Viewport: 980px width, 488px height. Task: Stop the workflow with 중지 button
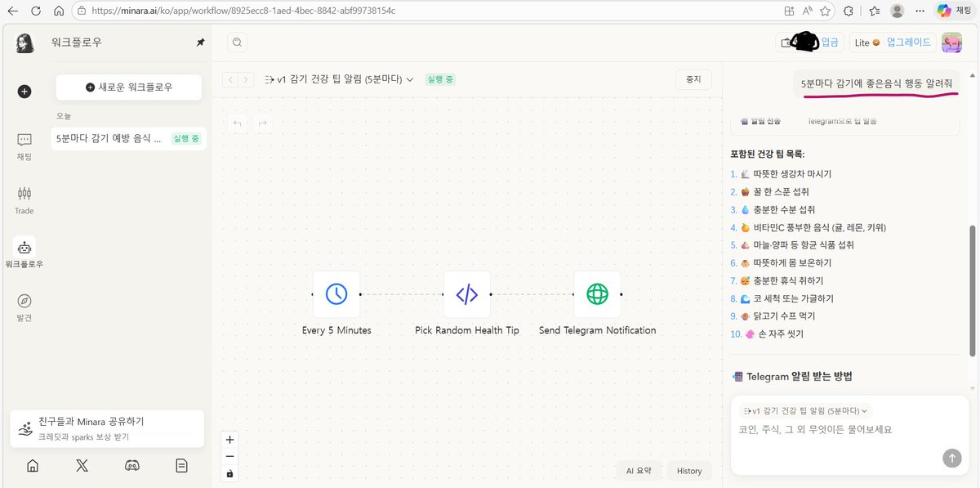693,79
